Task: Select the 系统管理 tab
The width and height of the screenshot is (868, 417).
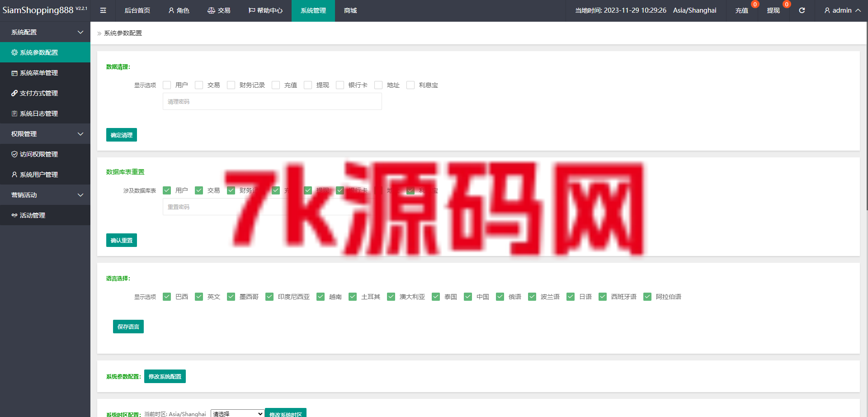Action: click(x=313, y=10)
